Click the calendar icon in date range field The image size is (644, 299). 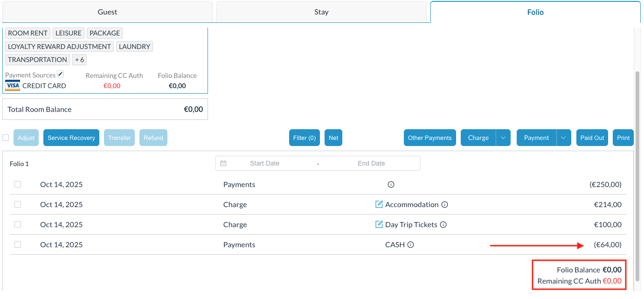click(223, 163)
